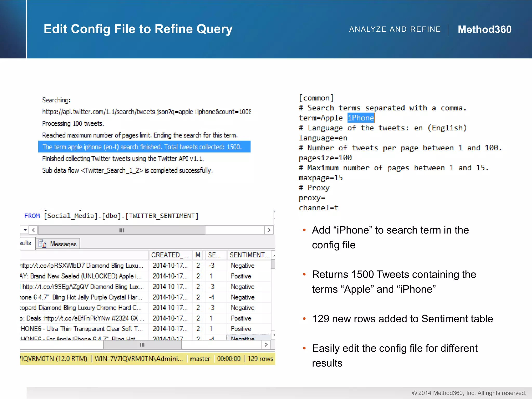Click the results grid vertical scrollbar thumb
Screen dimensions: 532x399
point(273,264)
